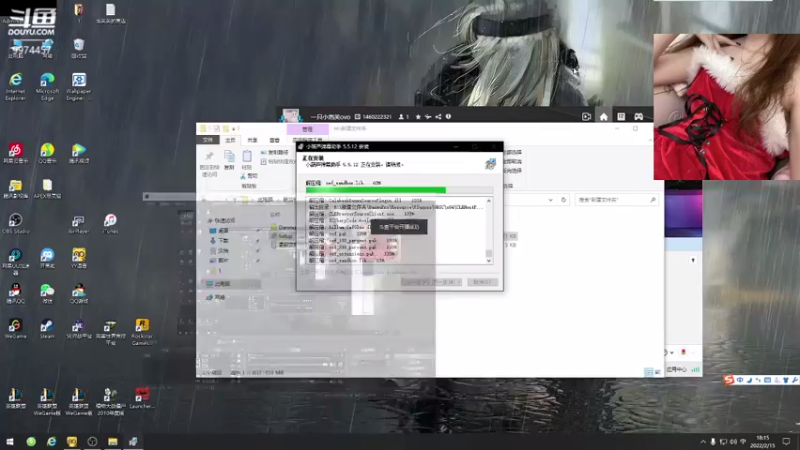Click the Pin to Quick Access ribbon icon
The height and width of the screenshot is (450, 800).
pos(209,163)
